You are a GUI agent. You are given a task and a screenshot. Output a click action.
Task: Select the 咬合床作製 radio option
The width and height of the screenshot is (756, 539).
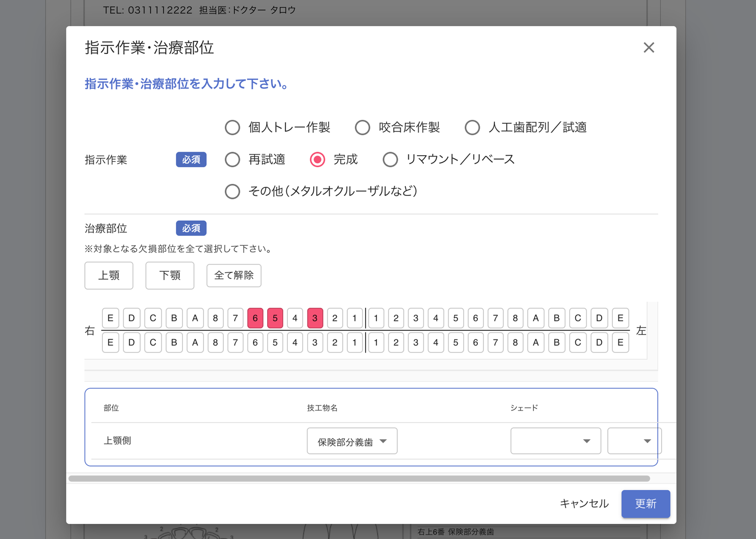pos(362,128)
